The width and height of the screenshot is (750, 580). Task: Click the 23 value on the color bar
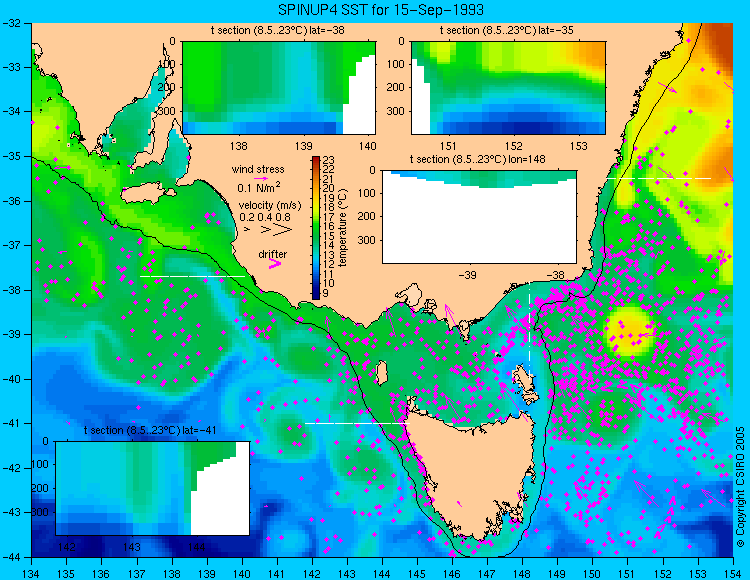point(329,160)
